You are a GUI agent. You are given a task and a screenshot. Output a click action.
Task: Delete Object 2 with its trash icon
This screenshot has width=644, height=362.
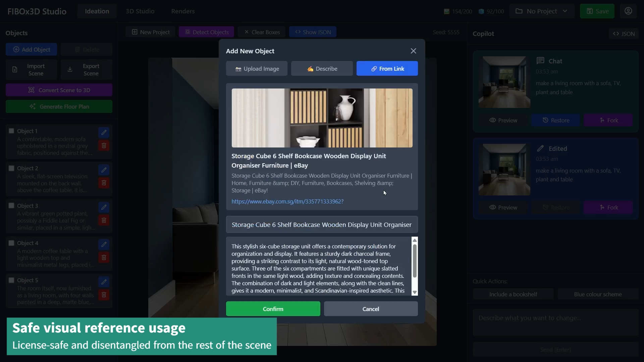[104, 183]
